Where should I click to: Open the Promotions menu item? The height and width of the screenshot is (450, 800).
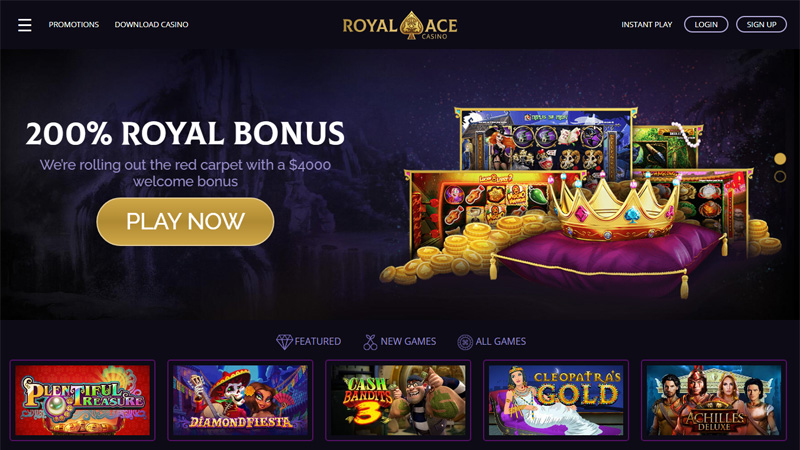click(73, 24)
